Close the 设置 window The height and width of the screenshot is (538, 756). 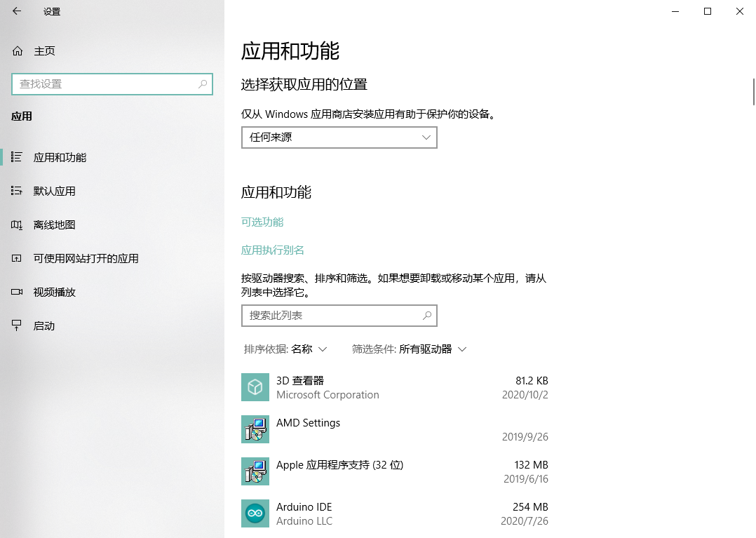pos(740,11)
